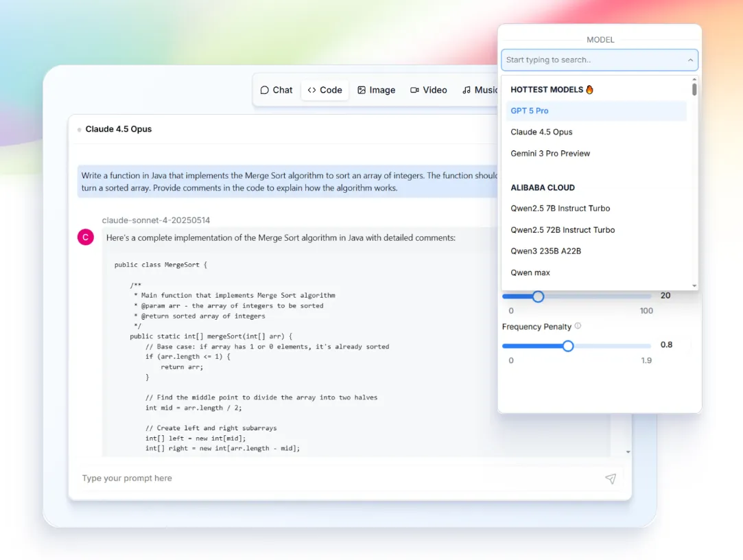Click the chat bubble icon in Chat tab

pos(264,90)
